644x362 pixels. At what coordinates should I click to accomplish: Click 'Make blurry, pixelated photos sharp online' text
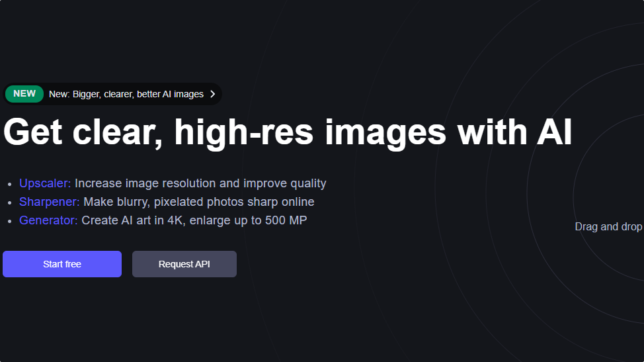tap(199, 202)
